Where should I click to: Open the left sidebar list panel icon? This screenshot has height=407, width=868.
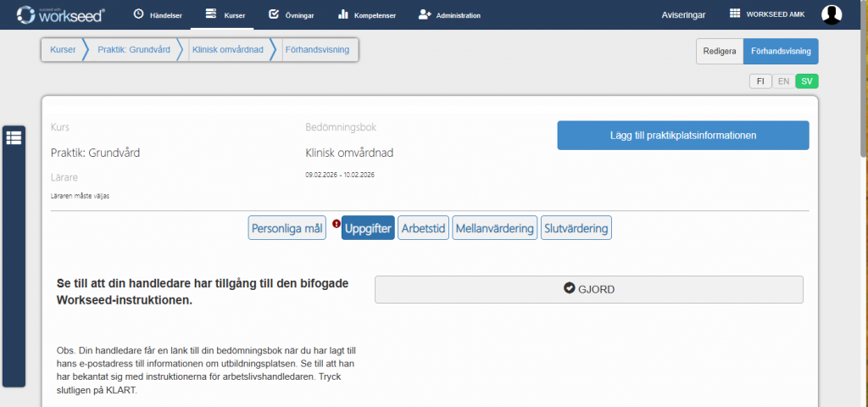[x=14, y=138]
